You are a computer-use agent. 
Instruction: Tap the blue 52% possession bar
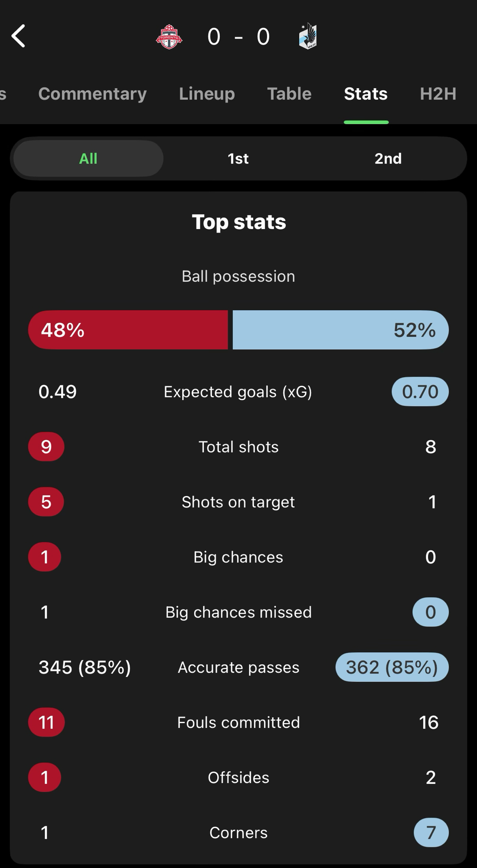tap(340, 330)
